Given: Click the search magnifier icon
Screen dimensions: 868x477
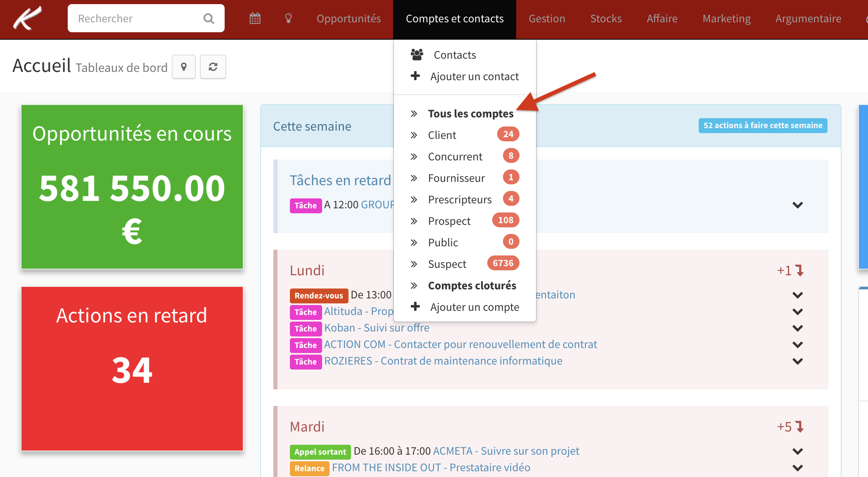Looking at the screenshot, I should [209, 19].
